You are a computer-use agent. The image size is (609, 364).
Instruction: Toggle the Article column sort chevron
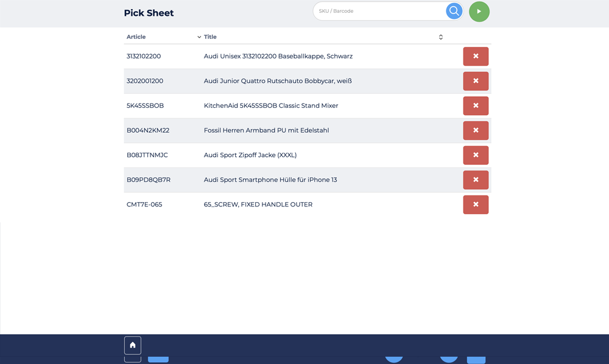[199, 37]
